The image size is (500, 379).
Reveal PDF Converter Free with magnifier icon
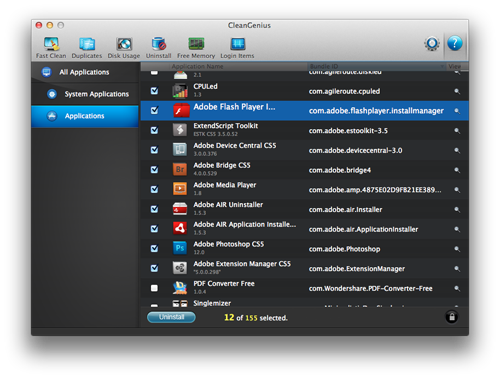457,288
